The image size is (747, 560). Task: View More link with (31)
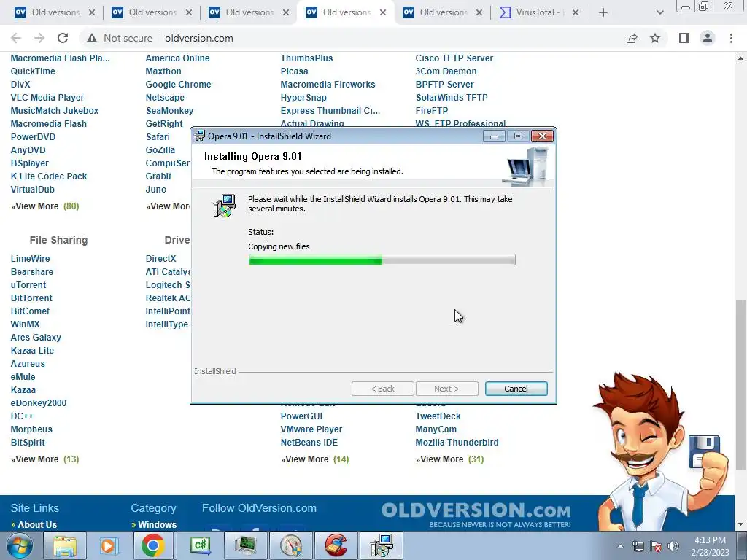pyautogui.click(x=449, y=459)
